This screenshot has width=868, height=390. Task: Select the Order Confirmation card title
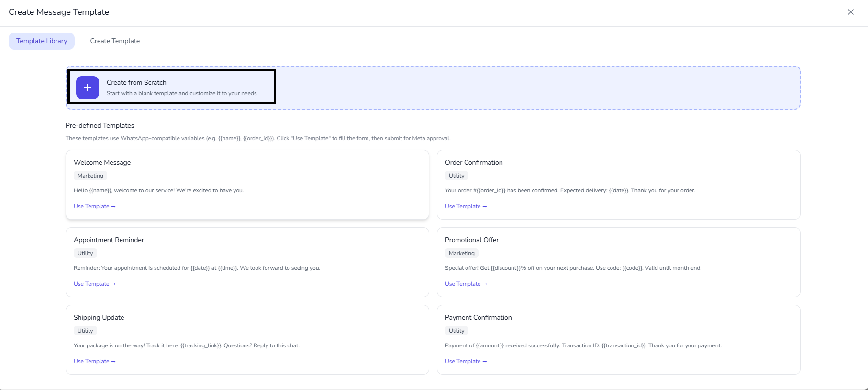pyautogui.click(x=474, y=162)
